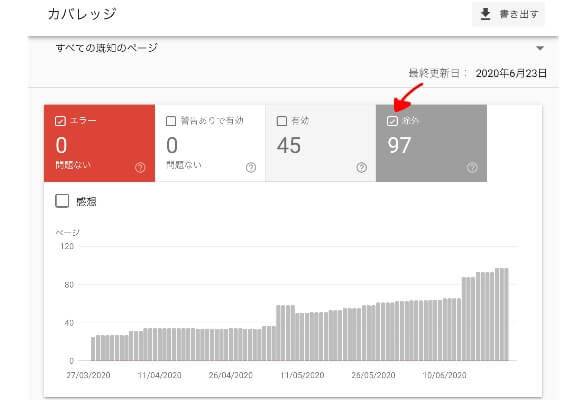
Task: Open the すべての既知のページ dropdown arrow
Action: [540, 48]
